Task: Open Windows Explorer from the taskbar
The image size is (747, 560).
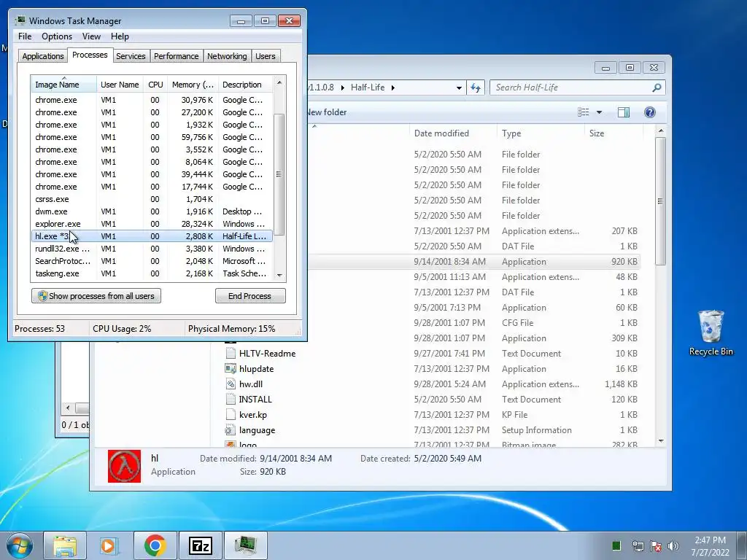Action: [x=65, y=545]
